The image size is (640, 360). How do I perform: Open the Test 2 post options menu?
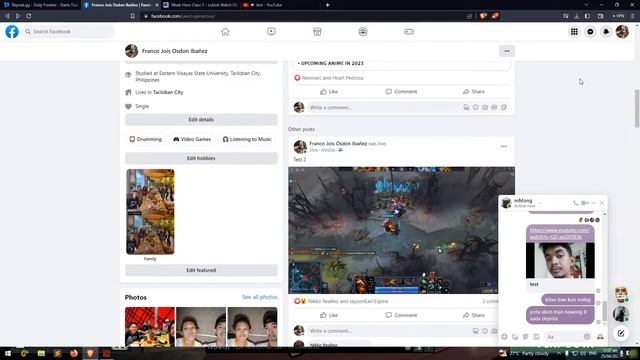click(504, 147)
